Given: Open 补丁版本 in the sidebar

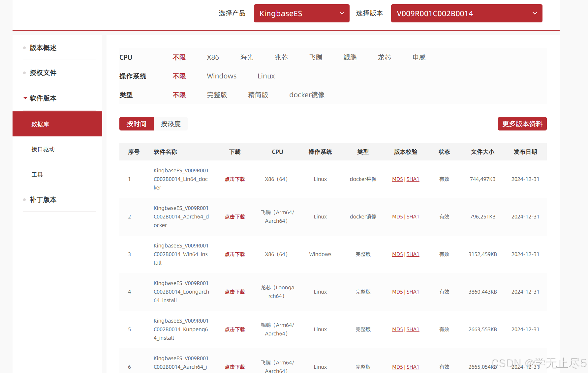Looking at the screenshot, I should click(x=43, y=200).
